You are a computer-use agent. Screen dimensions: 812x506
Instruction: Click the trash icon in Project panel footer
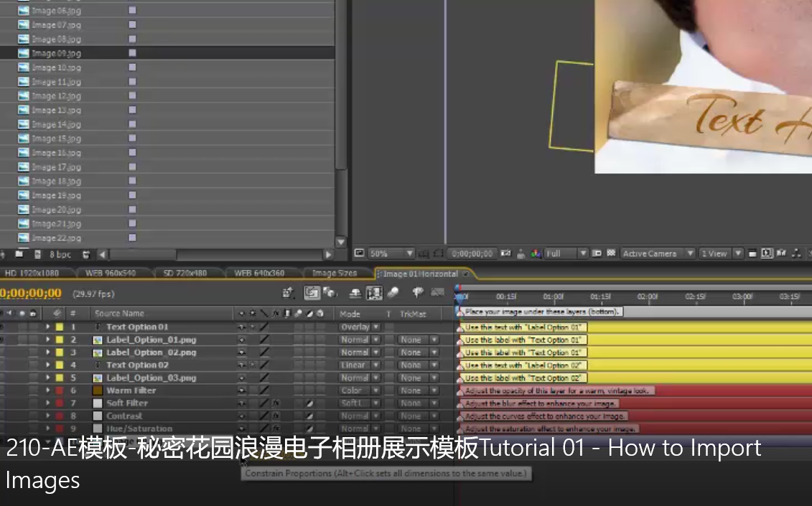pos(86,254)
